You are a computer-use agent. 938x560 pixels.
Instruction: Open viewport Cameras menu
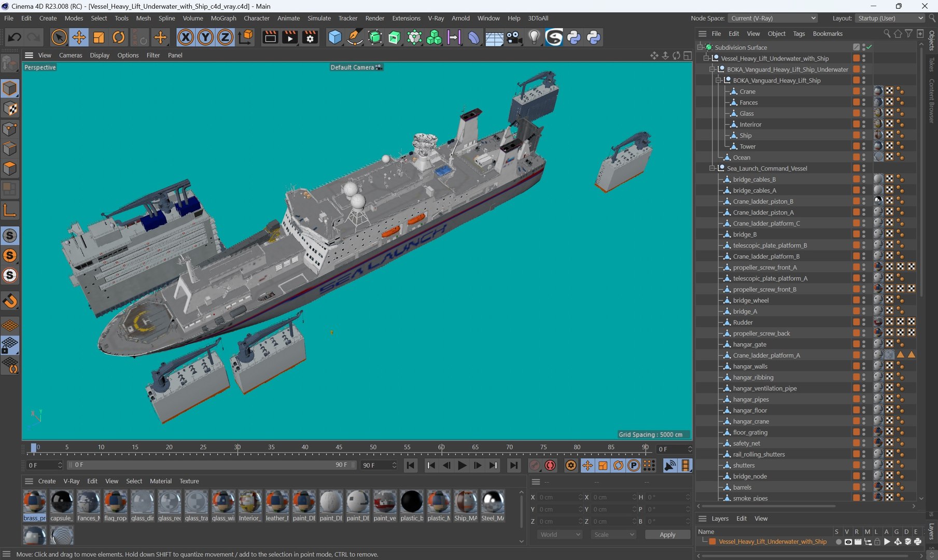[71, 55]
